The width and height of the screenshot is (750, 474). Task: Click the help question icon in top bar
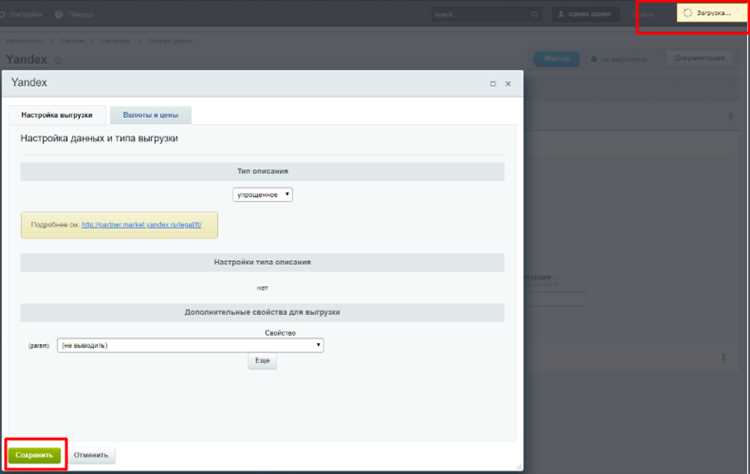[x=59, y=14]
